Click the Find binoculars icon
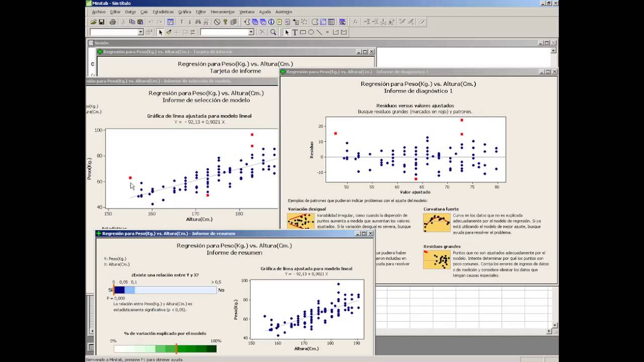The height and width of the screenshot is (362, 644). (198, 22)
